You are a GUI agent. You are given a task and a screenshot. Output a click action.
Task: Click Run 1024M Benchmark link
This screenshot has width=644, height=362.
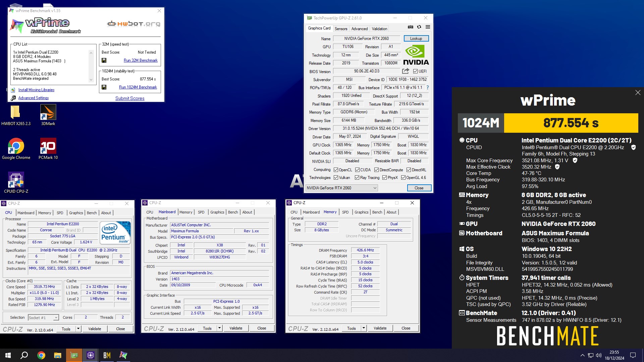coord(138,87)
